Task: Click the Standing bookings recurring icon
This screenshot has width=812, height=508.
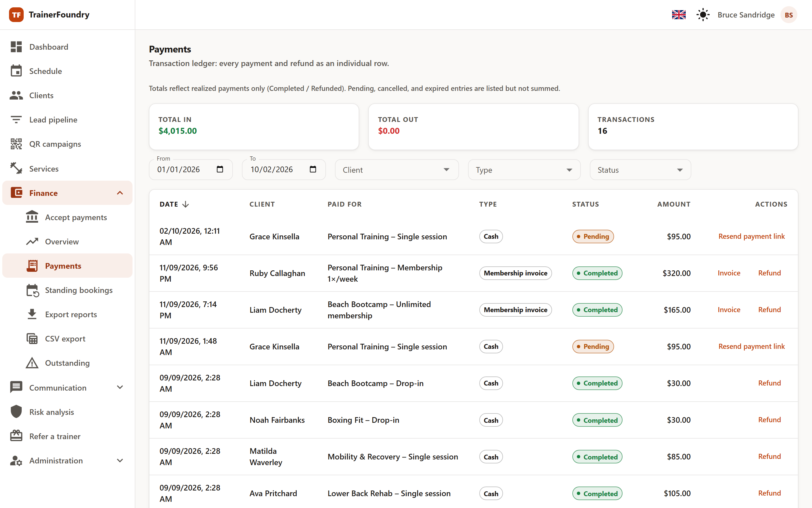Action: point(32,290)
